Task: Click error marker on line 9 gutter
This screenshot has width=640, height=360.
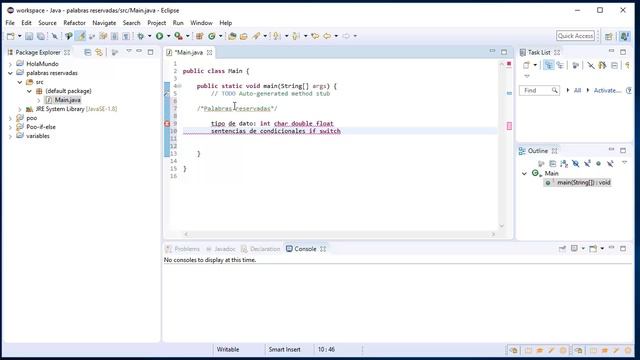Action: 167,123
